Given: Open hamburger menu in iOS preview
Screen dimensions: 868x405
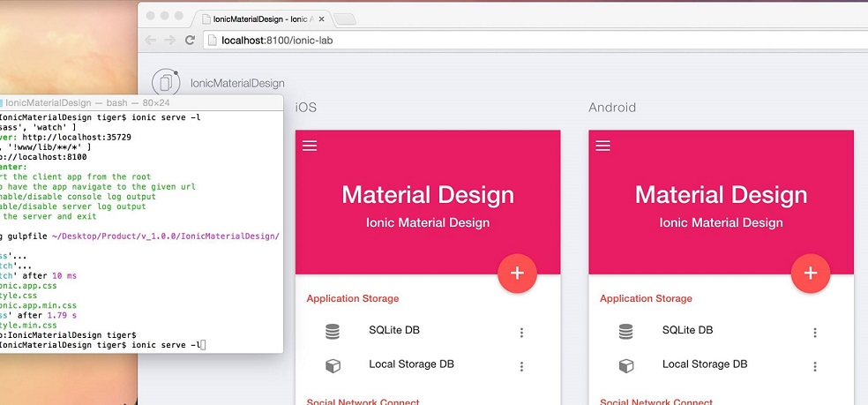Looking at the screenshot, I should tap(310, 146).
